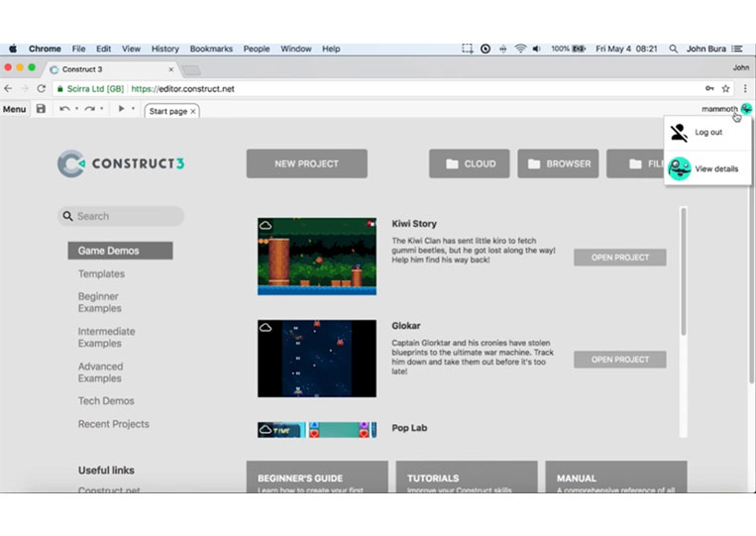Click the magnifier icon in Search box

pyautogui.click(x=67, y=216)
